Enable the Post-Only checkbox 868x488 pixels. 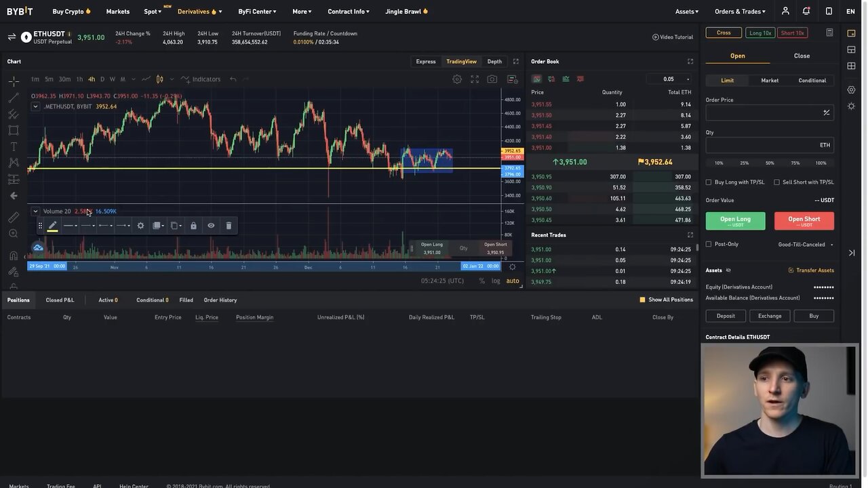click(x=709, y=244)
